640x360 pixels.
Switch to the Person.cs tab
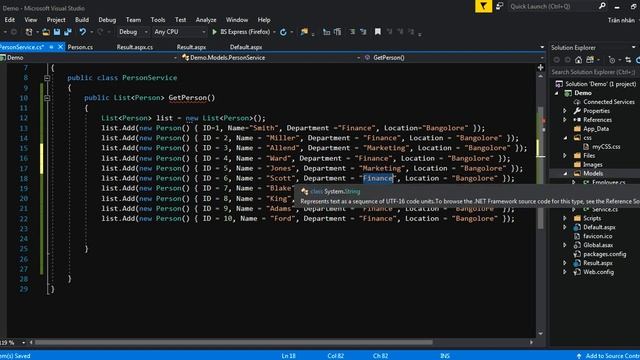click(x=80, y=47)
